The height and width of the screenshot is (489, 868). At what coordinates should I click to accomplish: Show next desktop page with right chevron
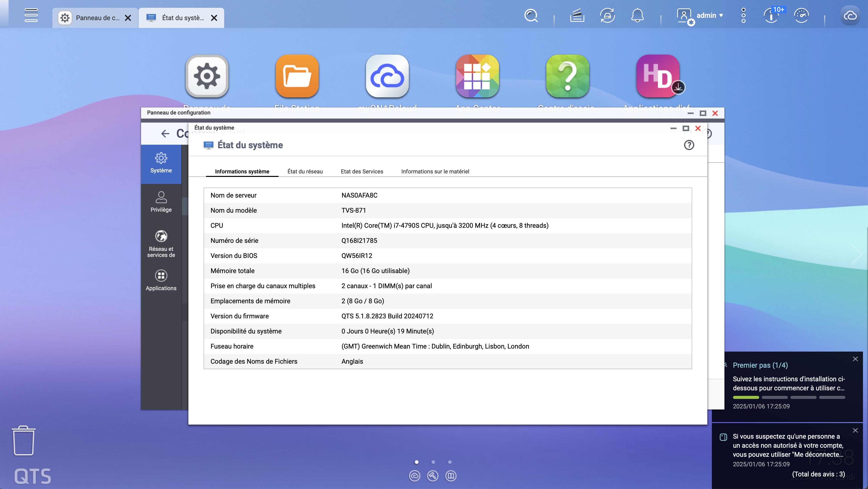pos(857,255)
